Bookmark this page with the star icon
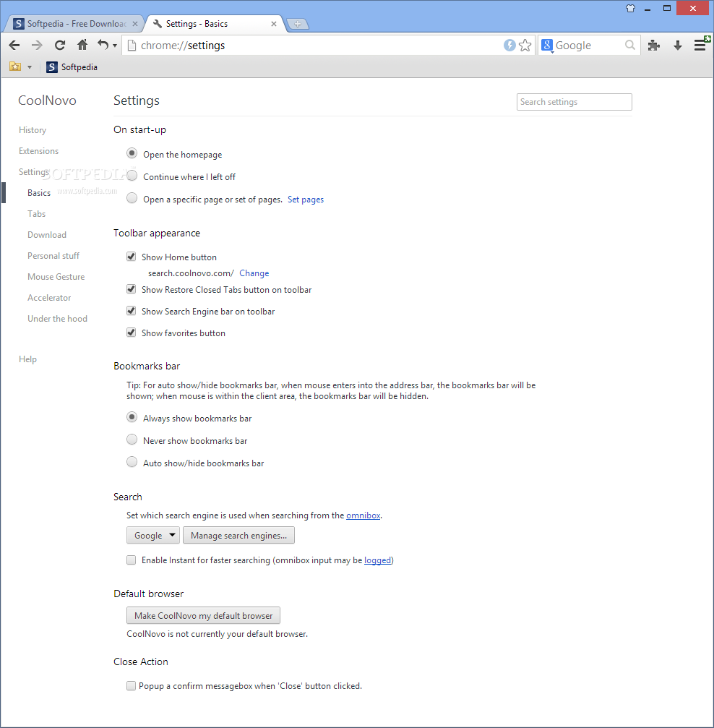714x728 pixels. (x=525, y=45)
